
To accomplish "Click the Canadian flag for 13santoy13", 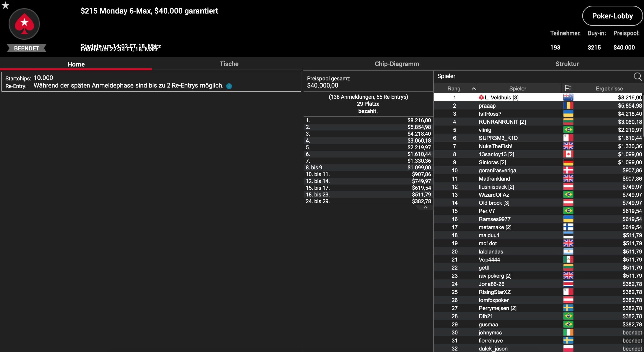I will pyautogui.click(x=568, y=154).
